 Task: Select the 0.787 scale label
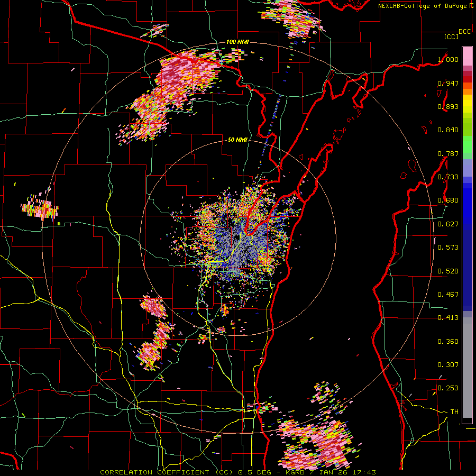coord(448,153)
